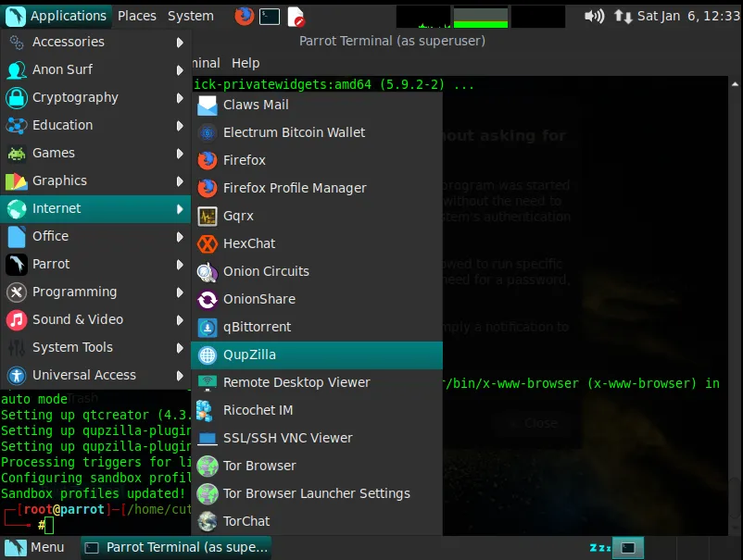
Task: Click the Firefox icon in Internet submenu
Action: pyautogui.click(x=208, y=160)
